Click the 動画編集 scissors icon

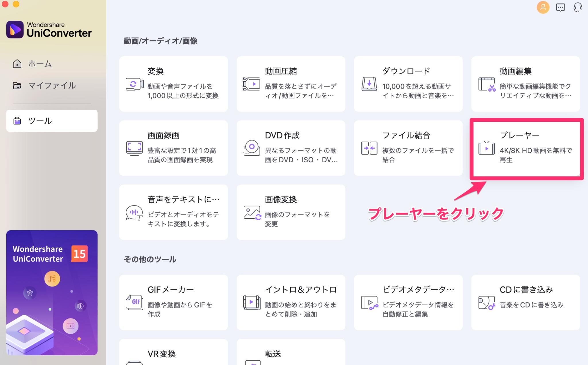487,84
